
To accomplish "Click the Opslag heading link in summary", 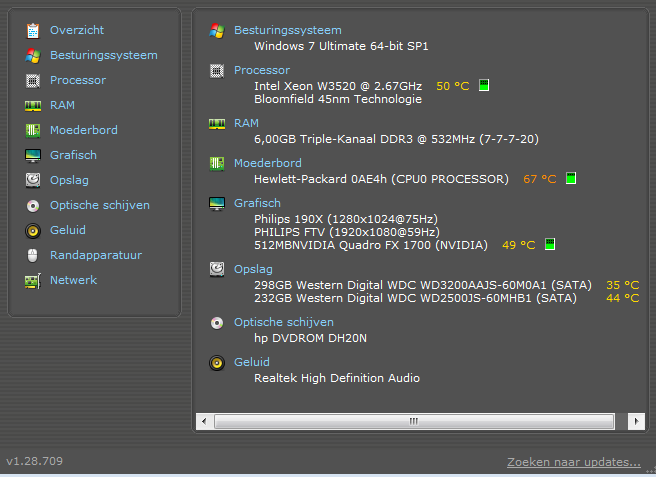I will [x=253, y=269].
